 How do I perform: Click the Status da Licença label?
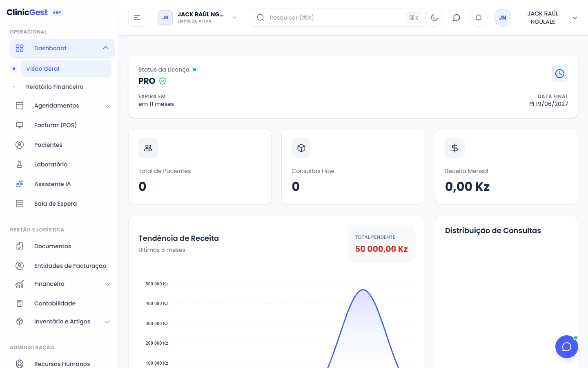click(164, 70)
